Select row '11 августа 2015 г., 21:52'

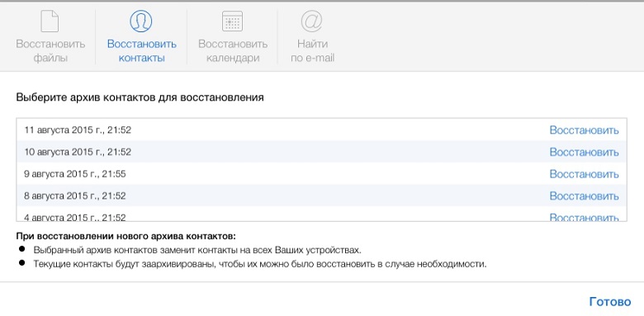[322, 130]
